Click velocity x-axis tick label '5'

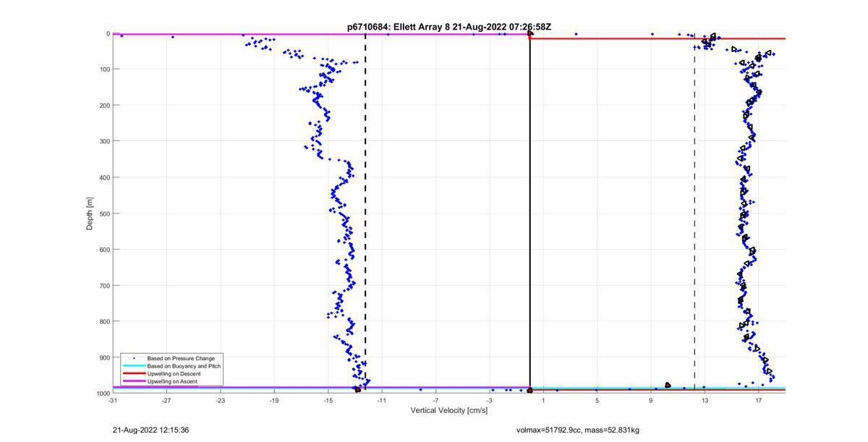[597, 401]
